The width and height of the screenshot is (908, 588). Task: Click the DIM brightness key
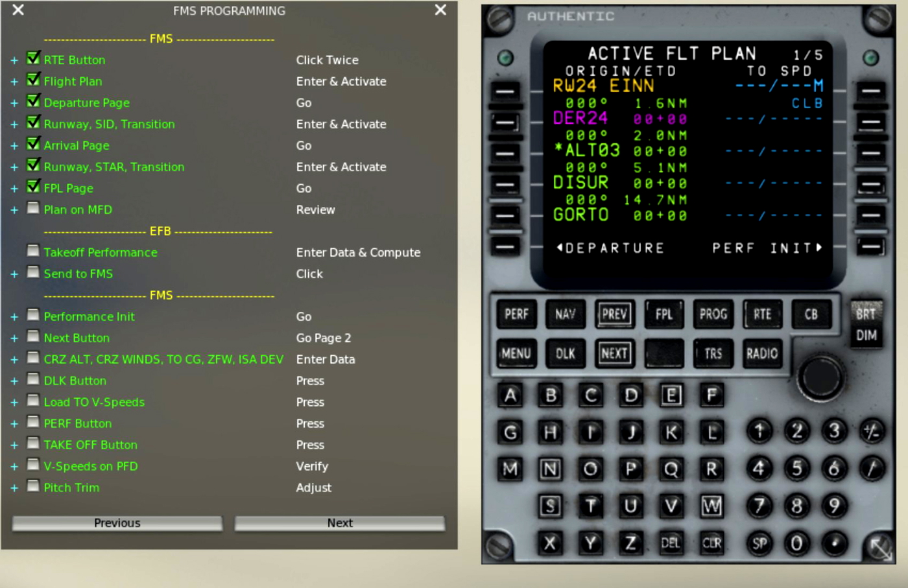(866, 336)
